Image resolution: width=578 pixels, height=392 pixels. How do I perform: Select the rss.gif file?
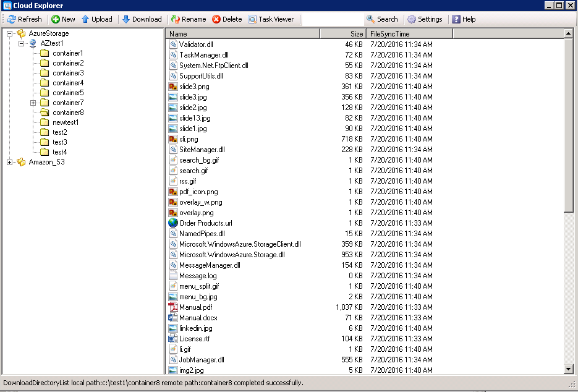(x=188, y=181)
